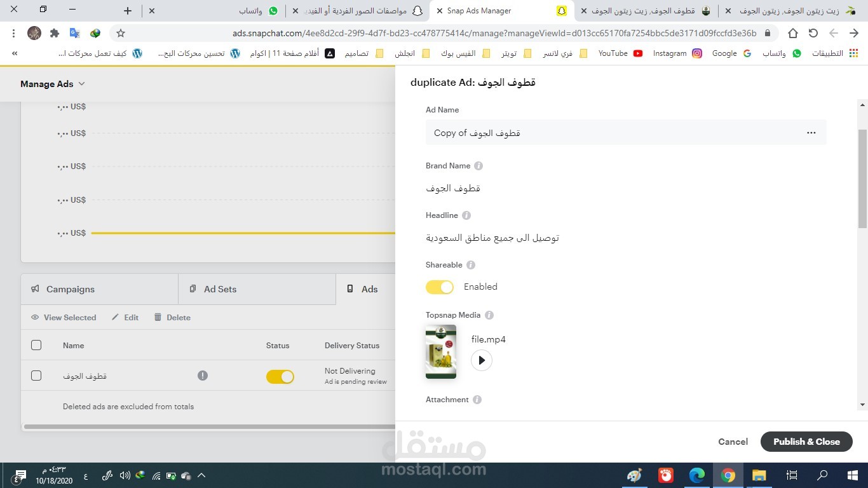Click the Headline text value
The width and height of the screenshot is (868, 488).
pyautogui.click(x=492, y=238)
